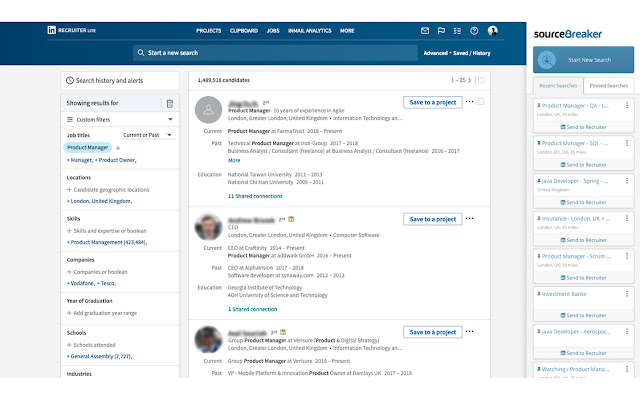This screenshot has width=640, height=400.
Task: Open menu for Product Manager - SQL search
Action: point(627,143)
